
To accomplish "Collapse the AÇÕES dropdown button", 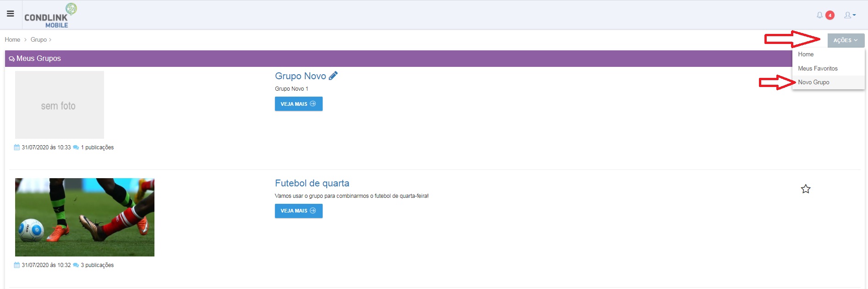I will click(x=846, y=40).
